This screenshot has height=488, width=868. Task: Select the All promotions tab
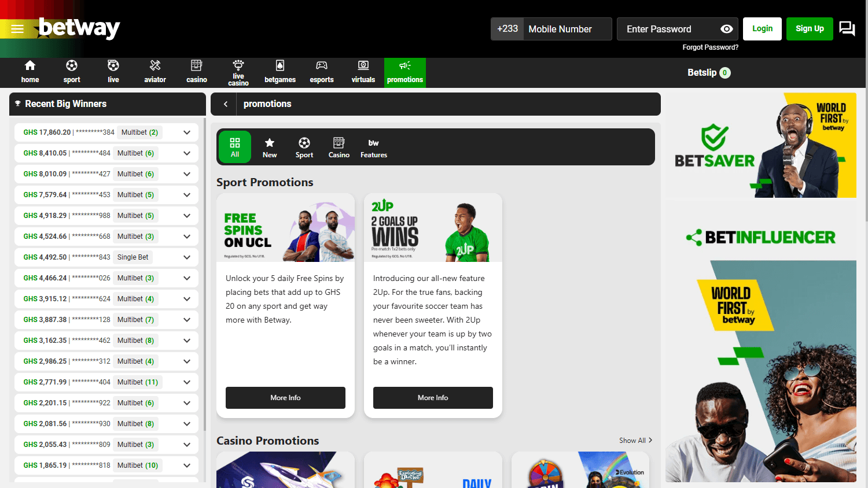point(234,147)
